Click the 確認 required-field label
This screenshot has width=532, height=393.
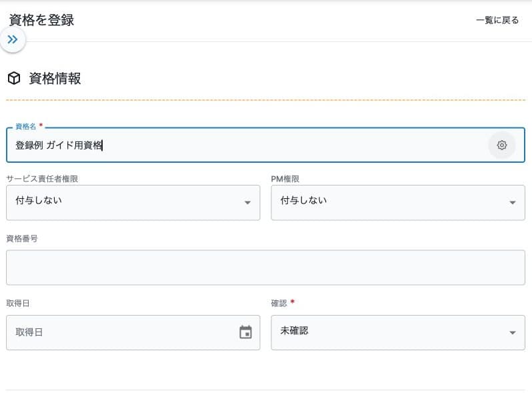(283, 303)
